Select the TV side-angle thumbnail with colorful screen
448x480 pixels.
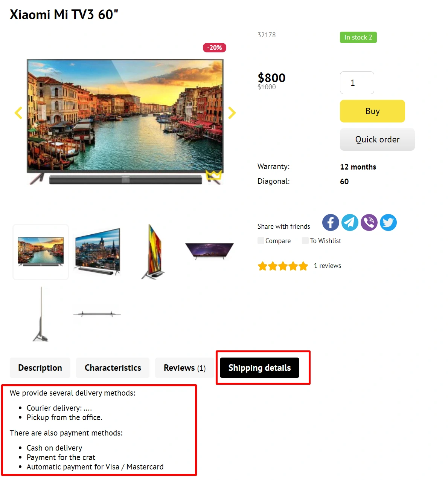point(154,252)
